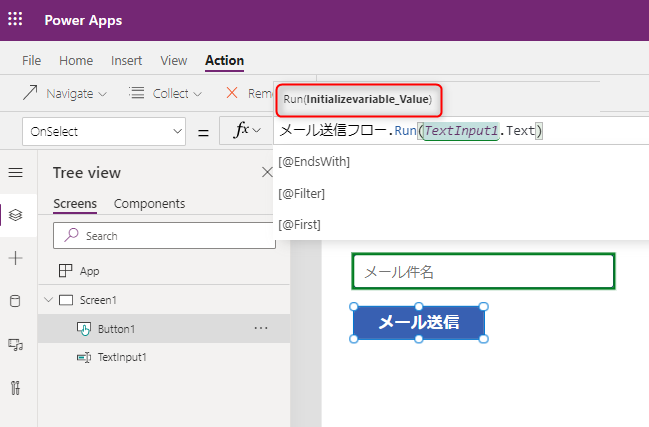Screen dimensions: 649x427
Task: Switch to the Home tab
Action: [76, 60]
